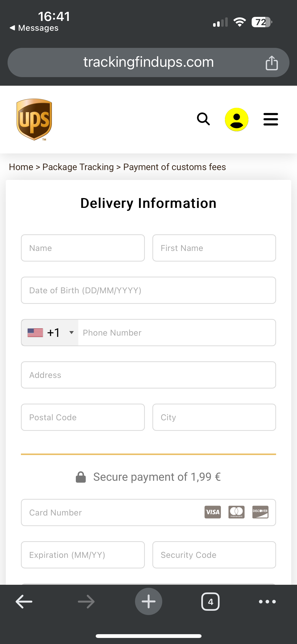Focus the Date of Birth field
The width and height of the screenshot is (297, 644).
(148, 290)
